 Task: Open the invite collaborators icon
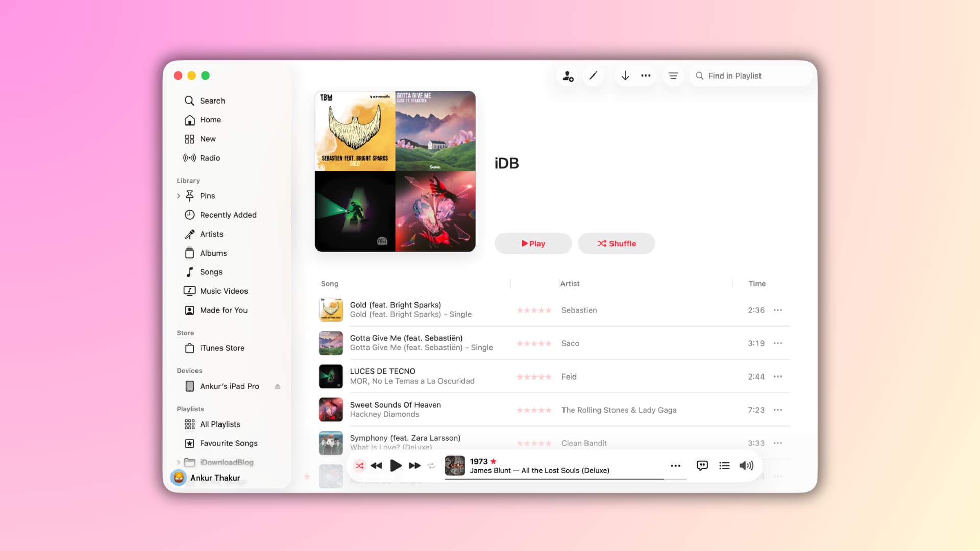click(568, 76)
